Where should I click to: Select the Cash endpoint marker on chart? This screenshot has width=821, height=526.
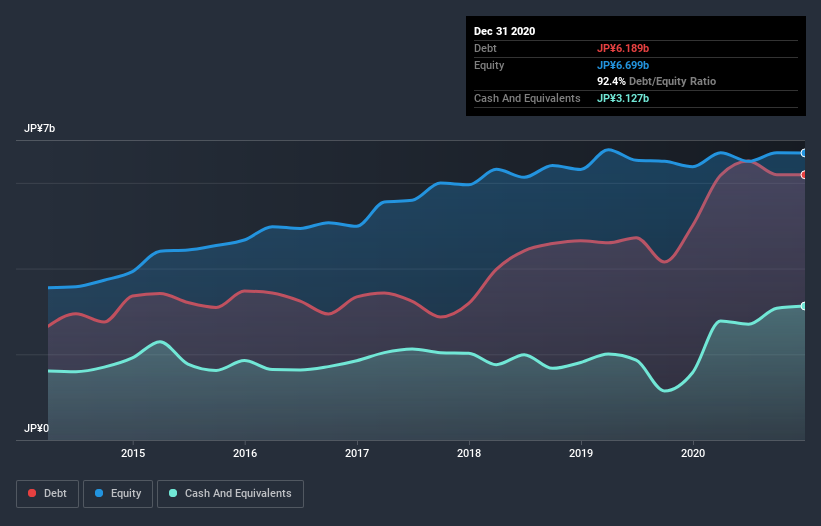coord(804,306)
